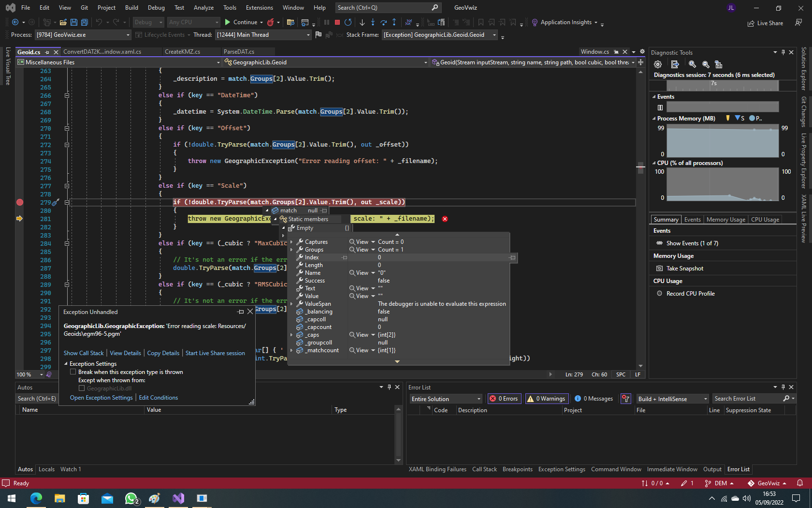Click Edit Conditions link
Screen dimensions: 812x508
tap(158, 398)
